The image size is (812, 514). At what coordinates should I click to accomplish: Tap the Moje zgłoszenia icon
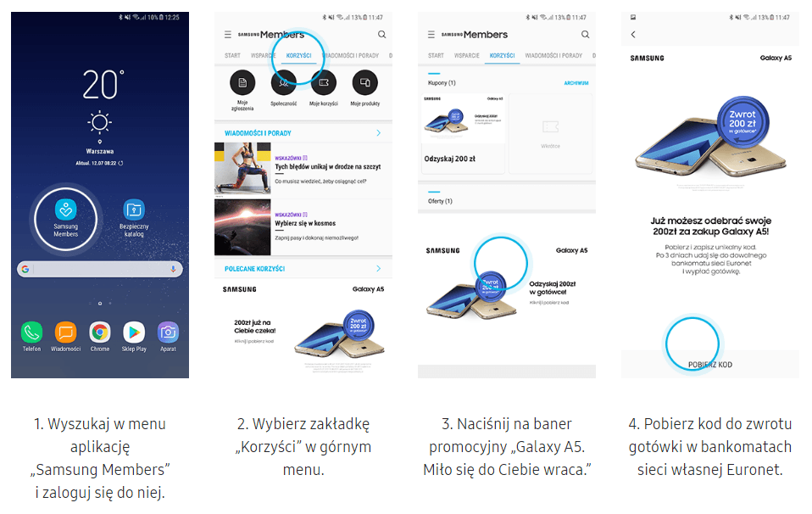242,83
